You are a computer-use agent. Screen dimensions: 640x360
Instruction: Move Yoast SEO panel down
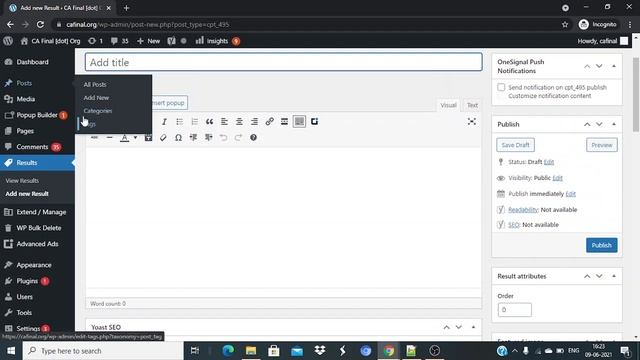tap(459, 327)
